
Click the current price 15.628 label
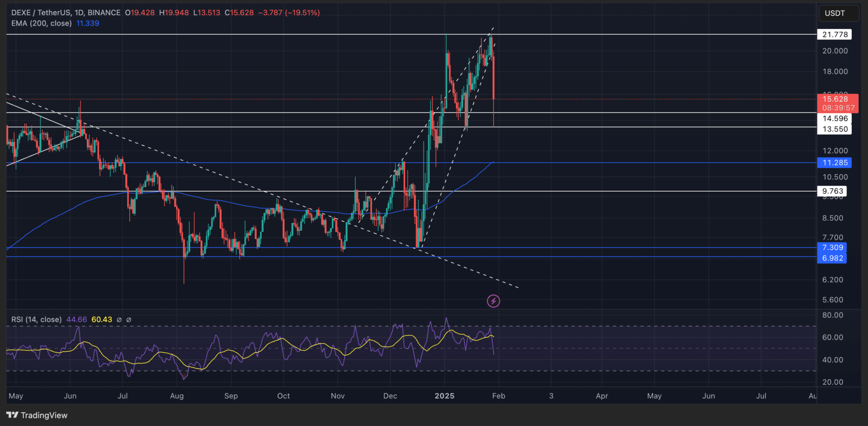click(x=835, y=99)
